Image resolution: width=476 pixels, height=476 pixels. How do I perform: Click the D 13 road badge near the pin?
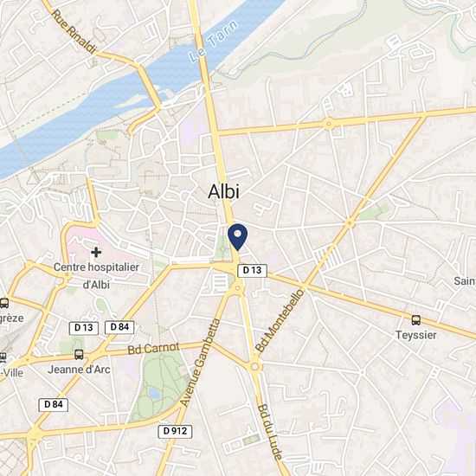[x=252, y=270]
